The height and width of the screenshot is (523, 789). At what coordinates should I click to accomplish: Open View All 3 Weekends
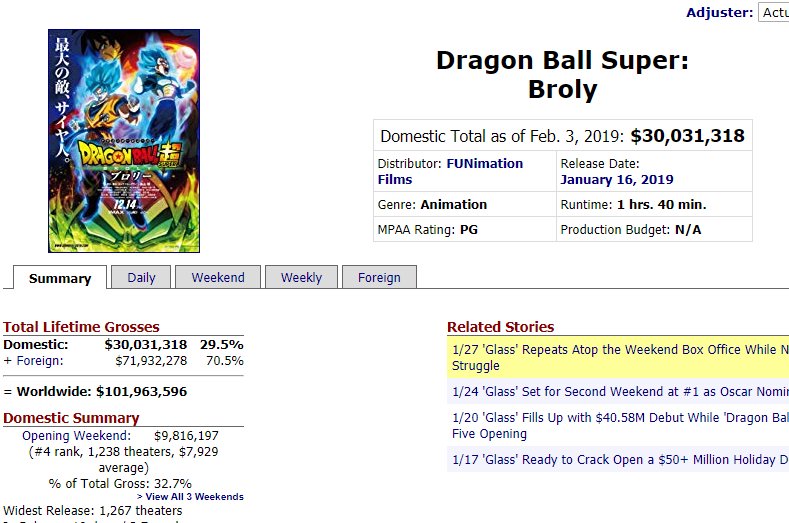[190, 496]
